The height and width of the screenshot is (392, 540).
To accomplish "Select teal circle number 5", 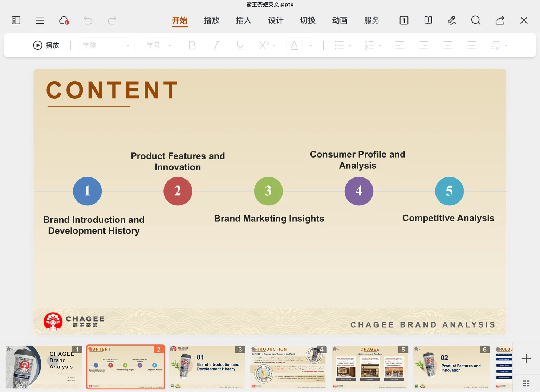I will coord(449,191).
